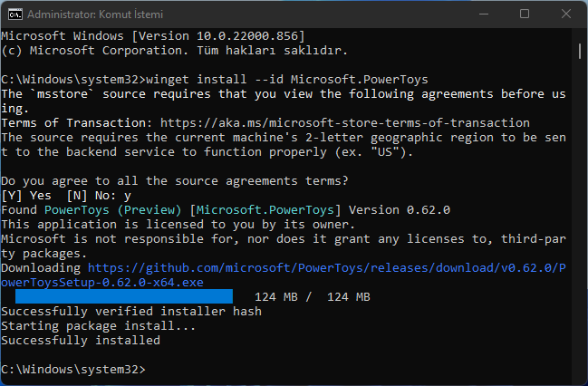
Task: Click the Command Prompt icon in title bar
Action: 15,14
